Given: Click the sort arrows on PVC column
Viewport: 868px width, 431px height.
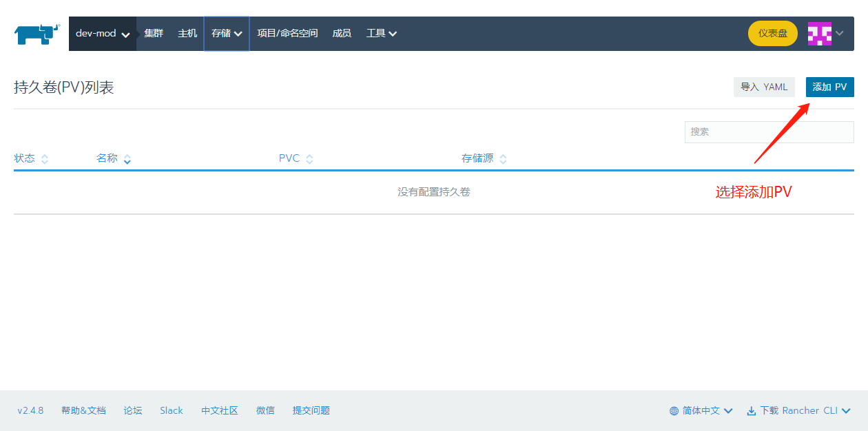Looking at the screenshot, I should 309,158.
